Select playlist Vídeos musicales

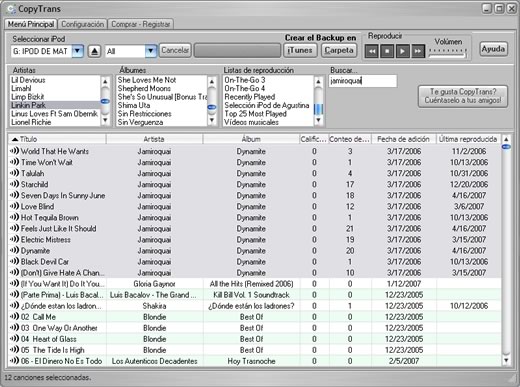[268, 122]
